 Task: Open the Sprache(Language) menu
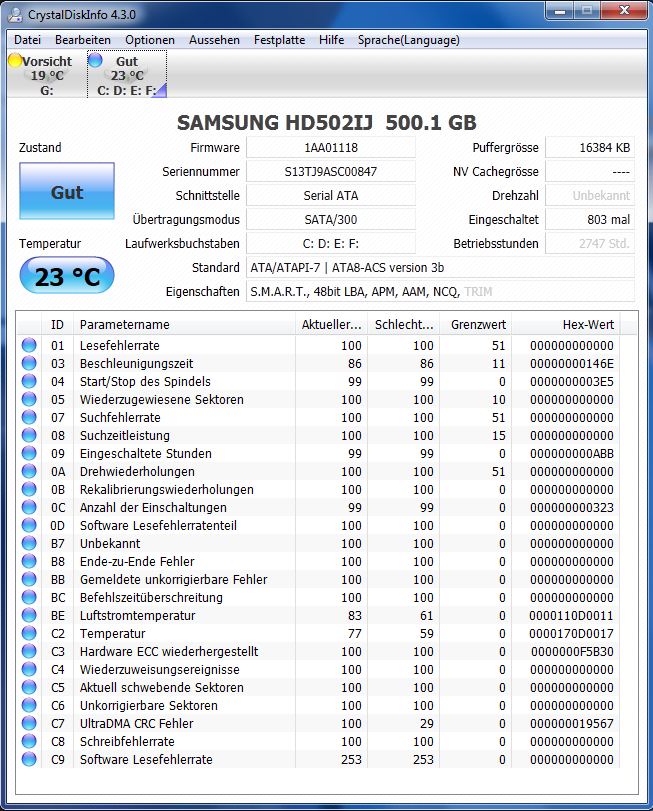408,40
